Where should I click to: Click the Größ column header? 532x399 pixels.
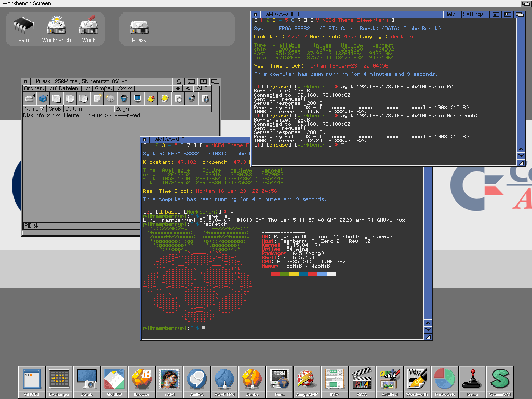(x=55, y=109)
